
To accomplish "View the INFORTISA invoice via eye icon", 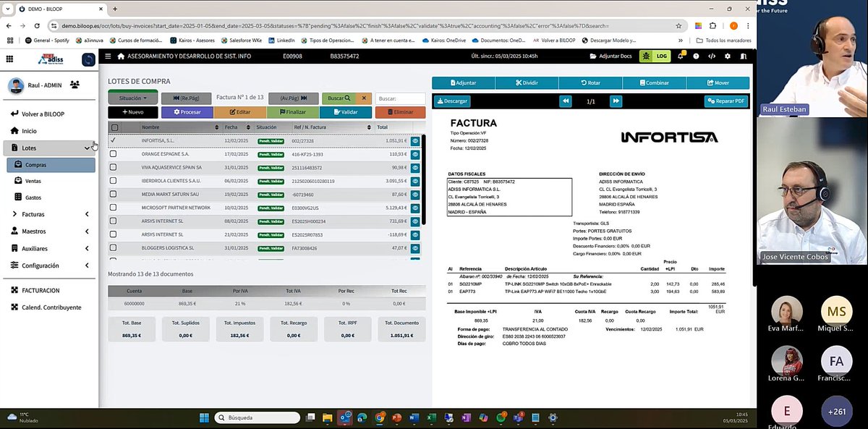I will tap(415, 140).
